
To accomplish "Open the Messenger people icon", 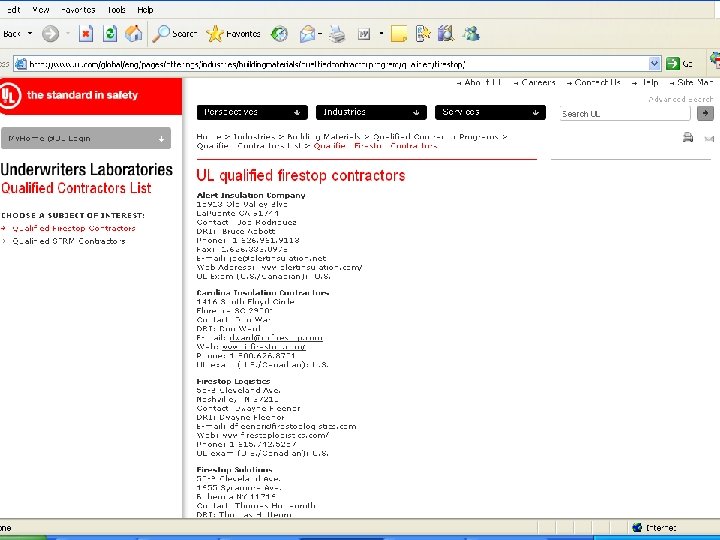I will tap(471, 34).
